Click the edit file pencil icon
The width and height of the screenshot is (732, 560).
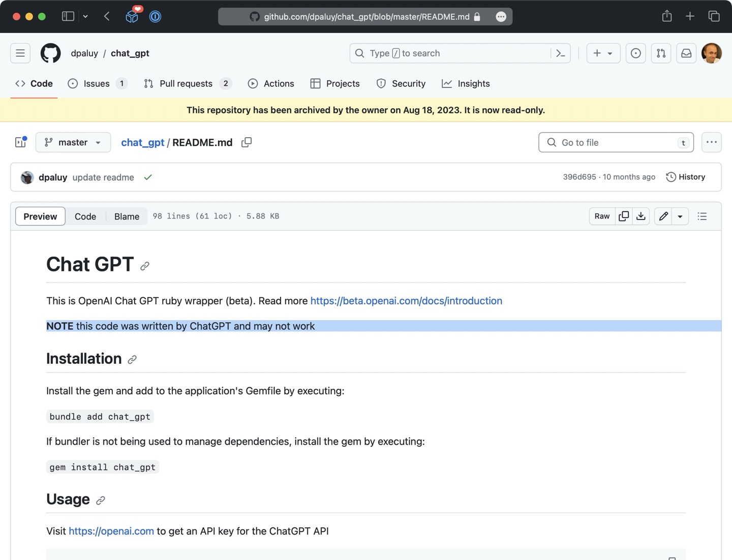pos(663,216)
